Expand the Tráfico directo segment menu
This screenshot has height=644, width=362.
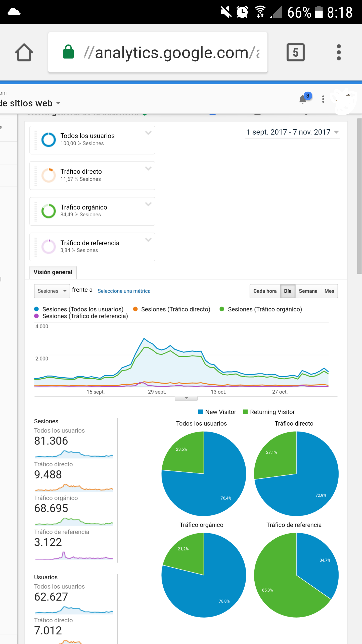coord(148,169)
